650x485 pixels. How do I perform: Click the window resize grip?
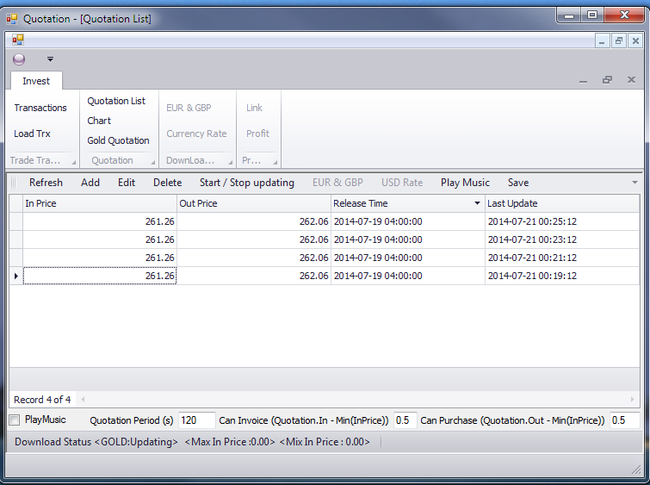point(636,470)
